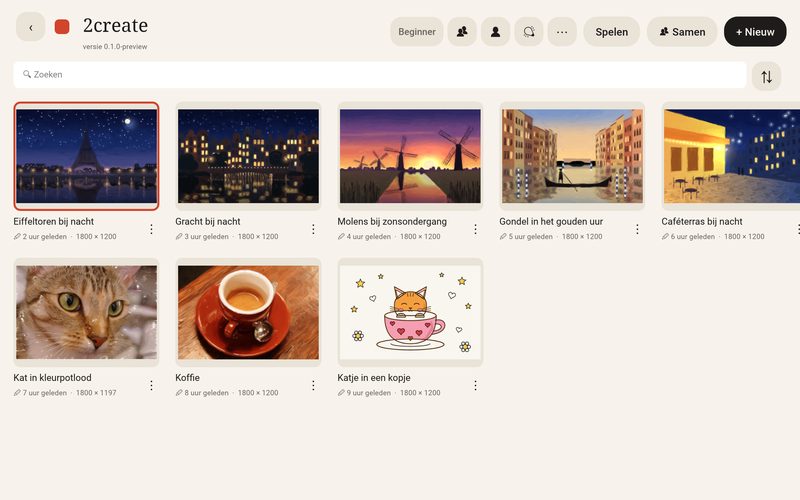
Task: Click the title text Gracht bij nacht
Action: click(208, 221)
